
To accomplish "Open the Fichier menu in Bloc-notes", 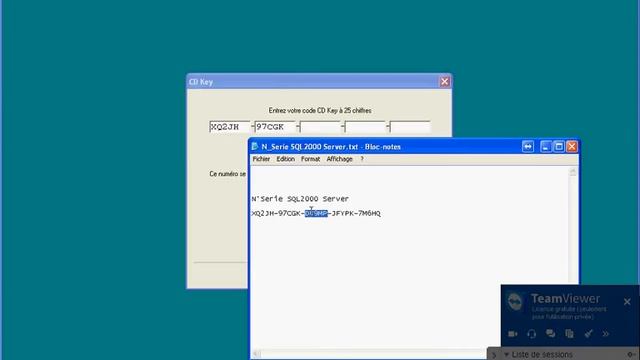I will pos(261,159).
